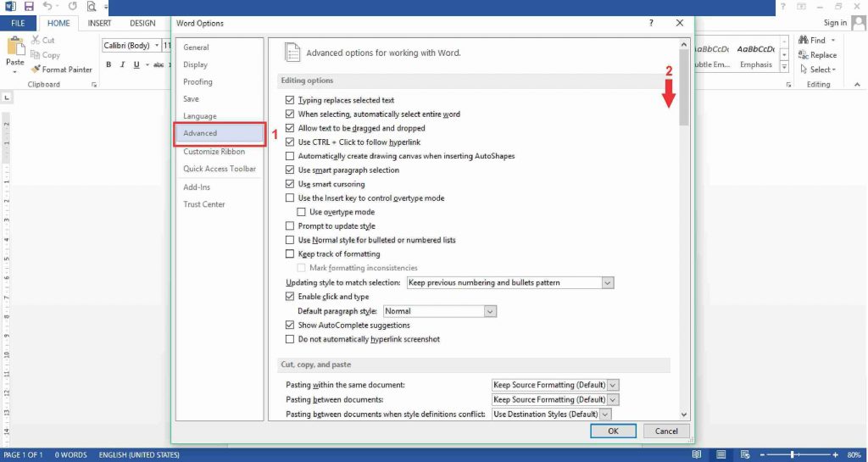Open the Clipboard dialog launcher
The width and height of the screenshot is (868, 462).
[94, 85]
